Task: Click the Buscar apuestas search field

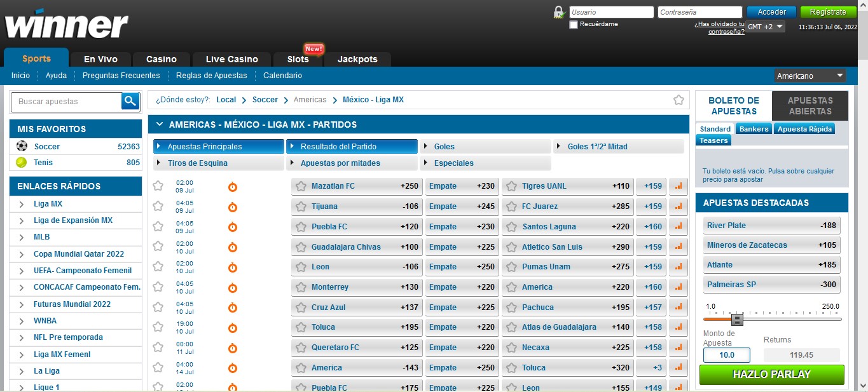Action: [66, 101]
